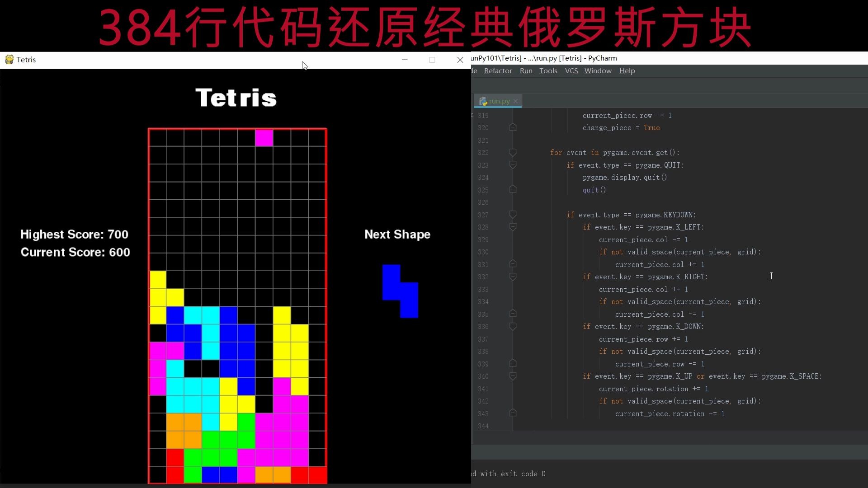Collapse the K_UP rotation block at line 340
The image size is (868, 488).
[x=513, y=376]
